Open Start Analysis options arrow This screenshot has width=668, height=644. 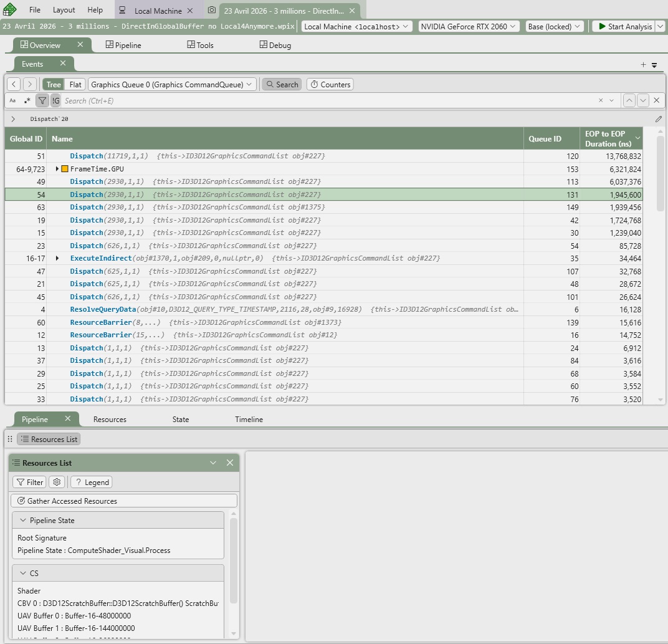click(x=660, y=26)
